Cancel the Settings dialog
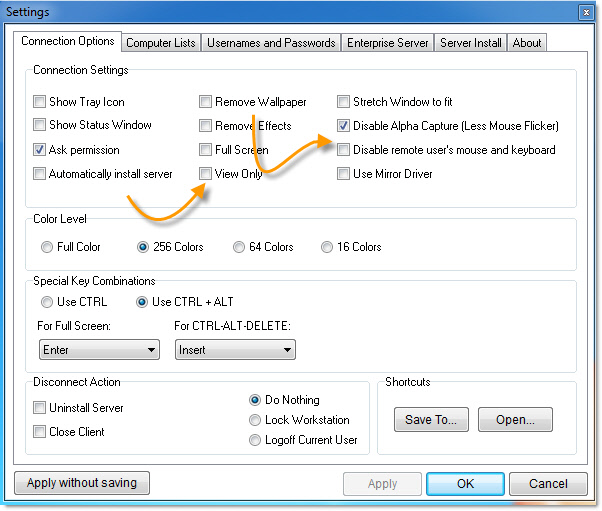The width and height of the screenshot is (602, 511). (548, 484)
